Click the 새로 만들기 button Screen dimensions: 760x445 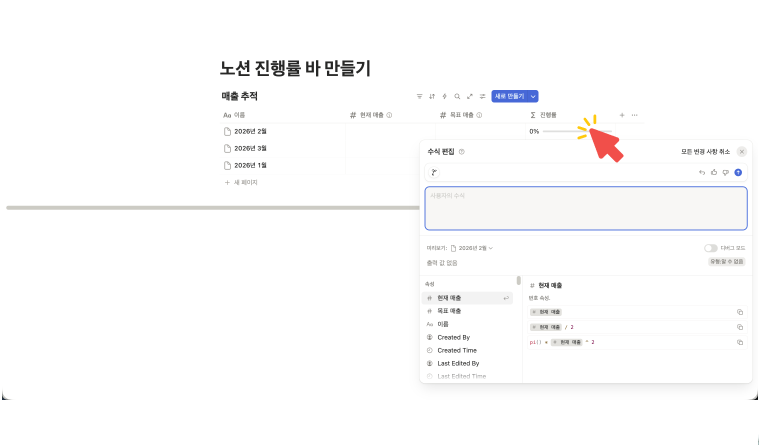click(509, 96)
